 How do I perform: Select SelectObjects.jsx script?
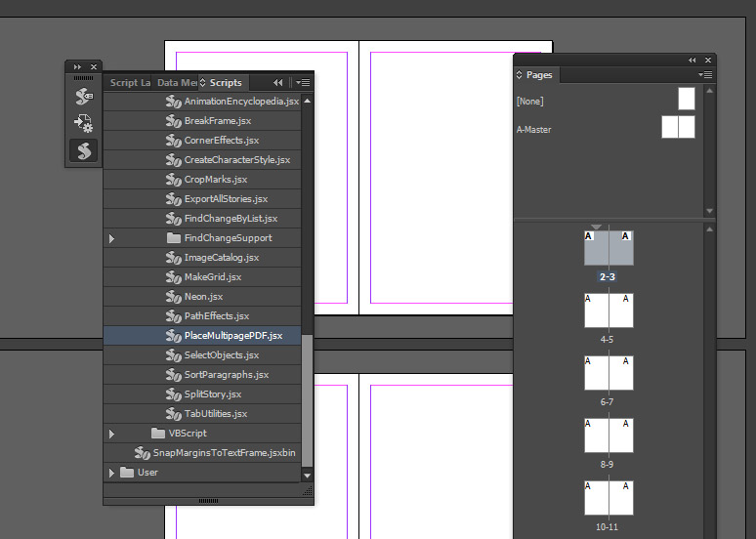point(202,355)
